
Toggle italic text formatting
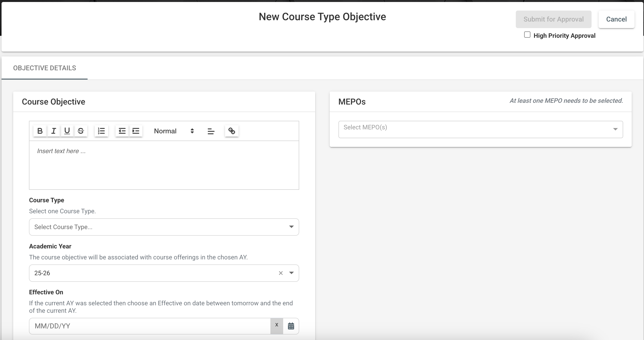coord(53,131)
